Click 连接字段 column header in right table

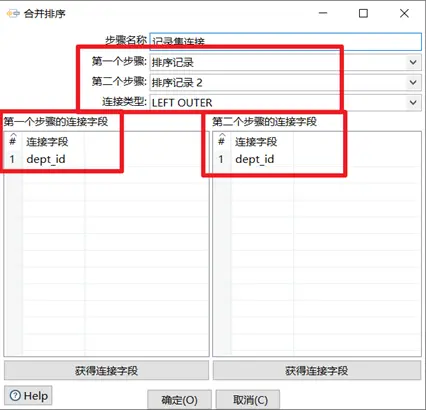[x=256, y=142]
